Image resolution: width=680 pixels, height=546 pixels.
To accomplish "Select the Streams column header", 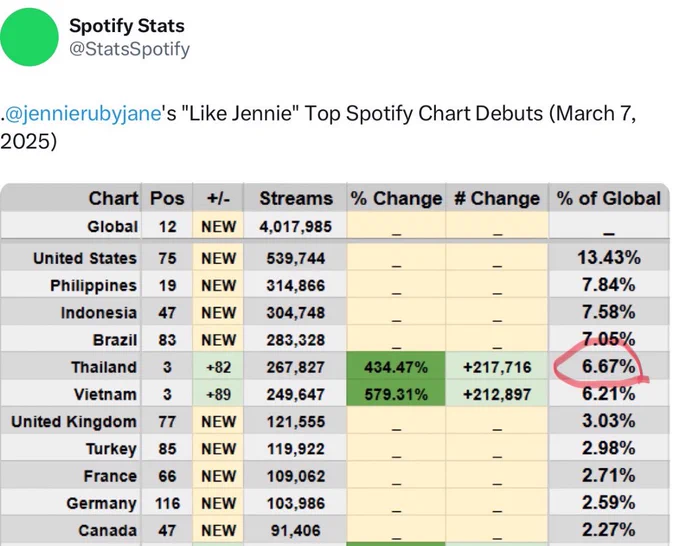I will tap(296, 199).
